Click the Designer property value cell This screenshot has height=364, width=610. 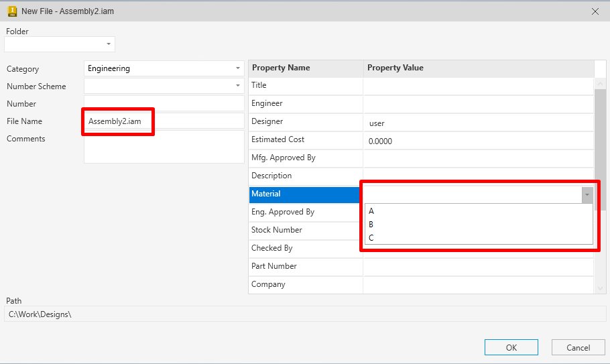tap(478, 123)
